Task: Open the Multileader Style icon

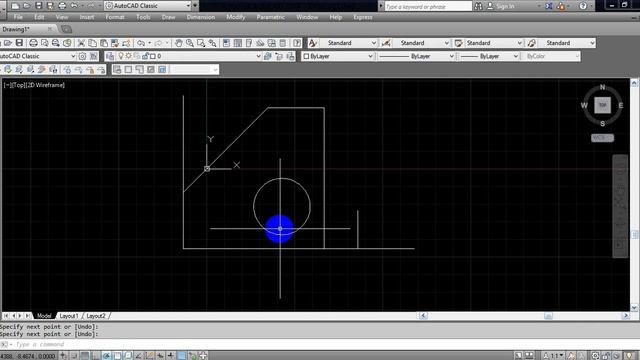Action: coord(531,43)
